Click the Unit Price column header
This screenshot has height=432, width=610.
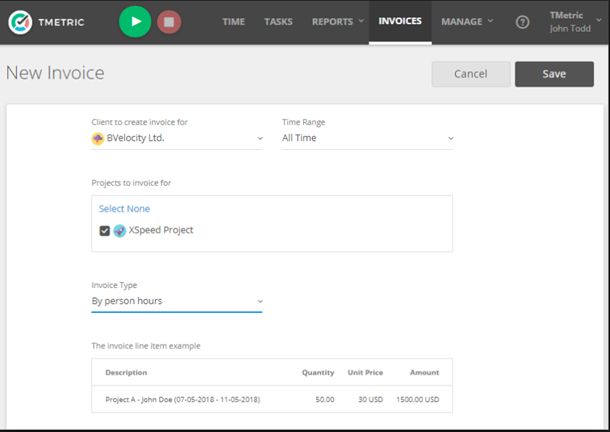coord(365,372)
